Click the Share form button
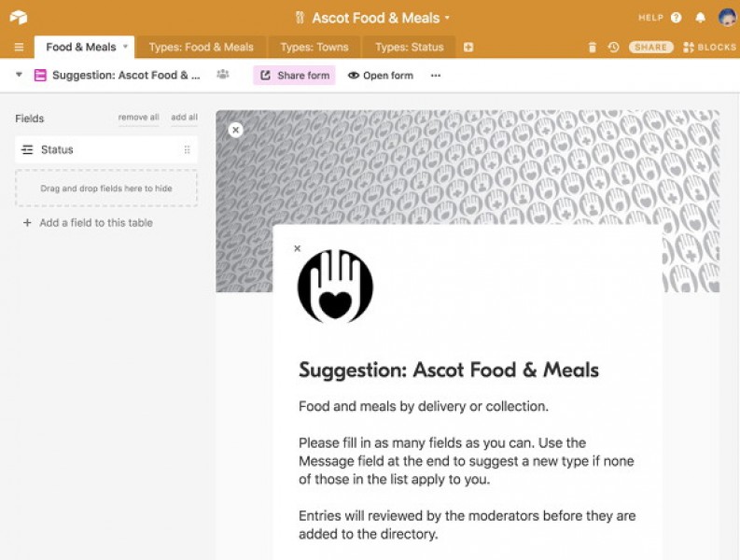Viewport: 740px width, 560px height. point(295,76)
